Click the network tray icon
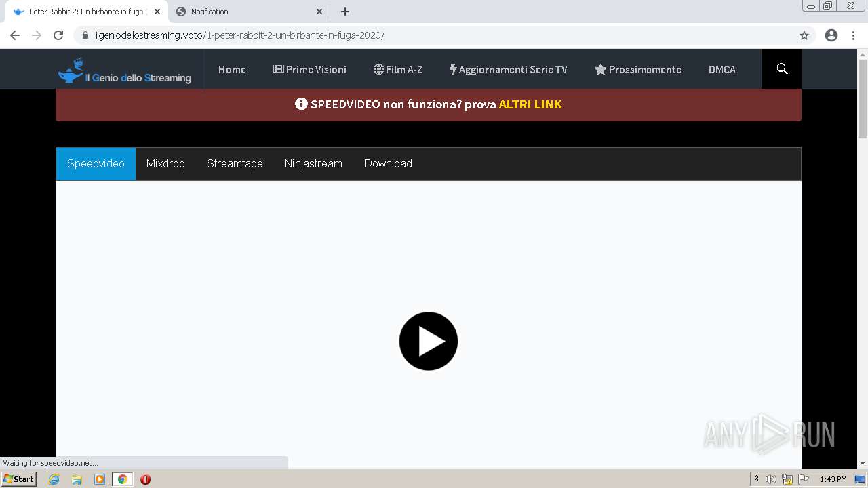This screenshot has height=488, width=868. point(787,479)
